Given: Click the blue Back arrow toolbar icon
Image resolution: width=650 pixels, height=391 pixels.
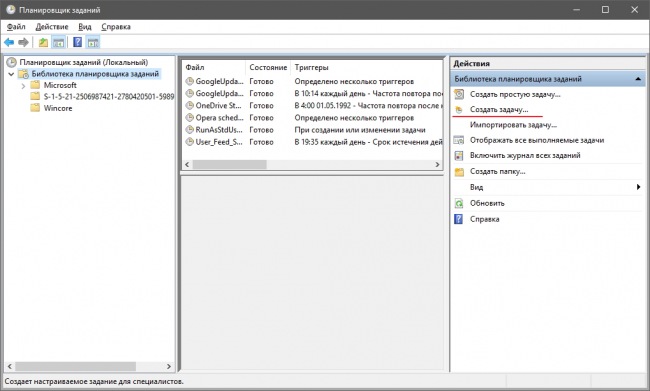Looking at the screenshot, I should pyautogui.click(x=9, y=42).
